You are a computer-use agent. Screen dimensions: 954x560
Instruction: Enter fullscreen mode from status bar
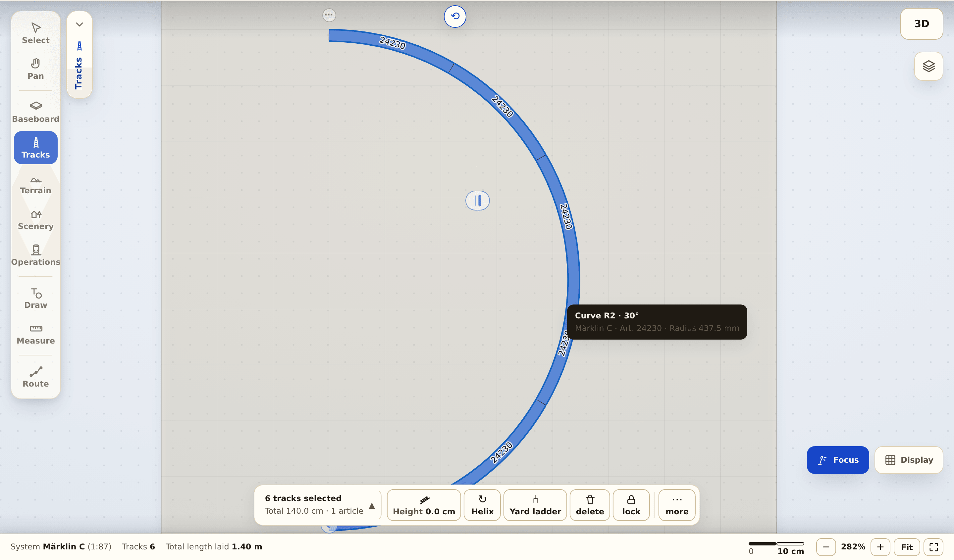[x=933, y=547]
